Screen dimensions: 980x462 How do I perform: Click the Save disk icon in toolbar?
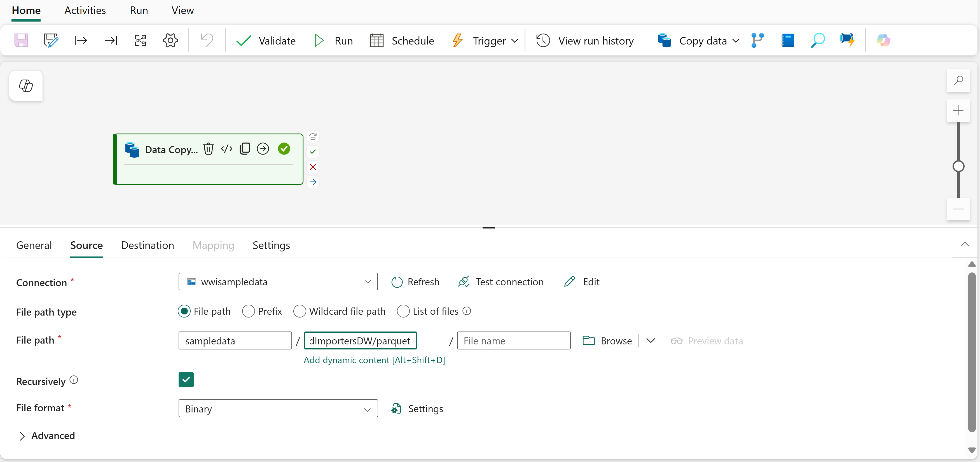[x=21, y=40]
